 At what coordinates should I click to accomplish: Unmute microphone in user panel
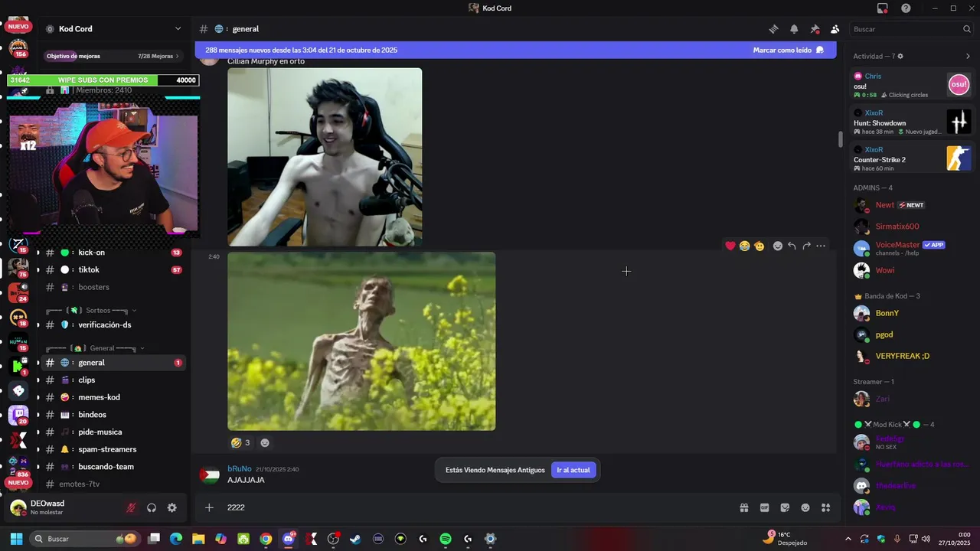coord(131,507)
